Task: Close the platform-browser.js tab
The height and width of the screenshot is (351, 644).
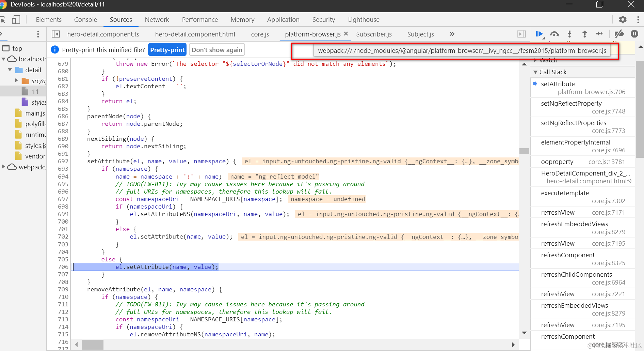Action: (x=346, y=34)
